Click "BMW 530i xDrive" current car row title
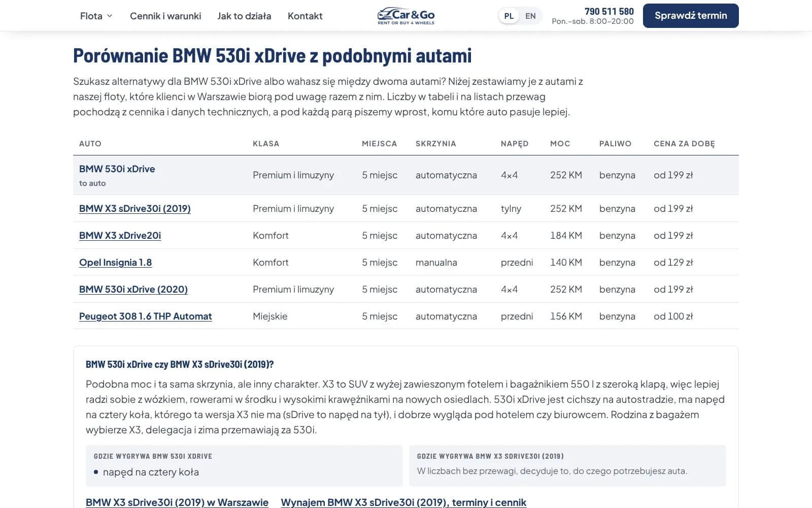This screenshot has height=508, width=812. tap(117, 169)
